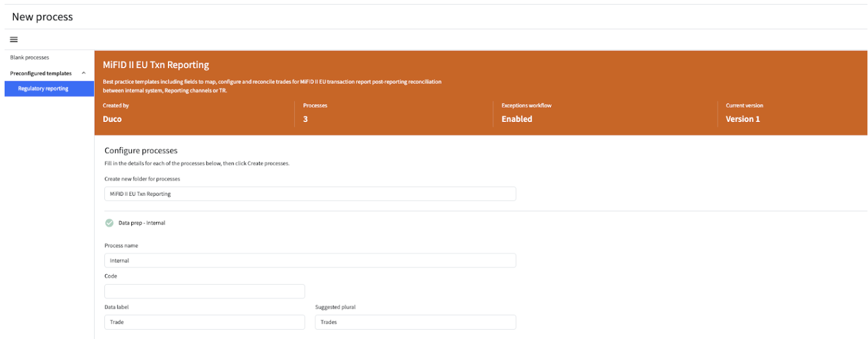Click the Code field label
Viewport: 868px width, 339px height.
[111, 276]
